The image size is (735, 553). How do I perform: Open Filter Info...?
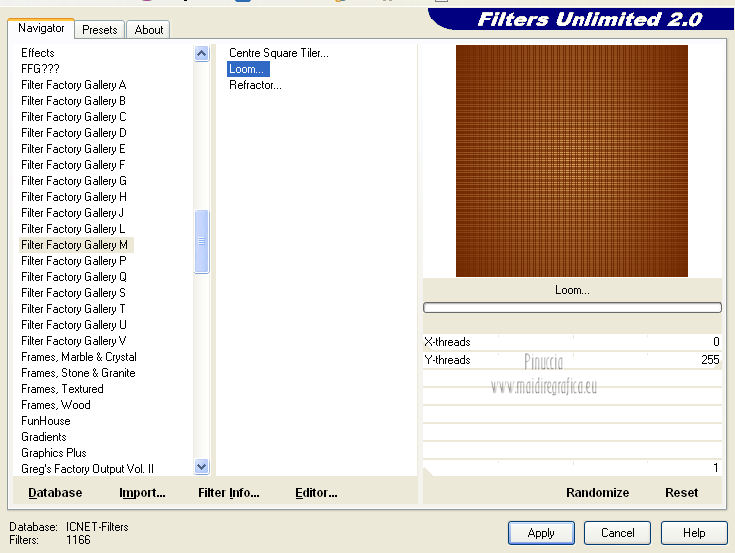click(x=228, y=493)
